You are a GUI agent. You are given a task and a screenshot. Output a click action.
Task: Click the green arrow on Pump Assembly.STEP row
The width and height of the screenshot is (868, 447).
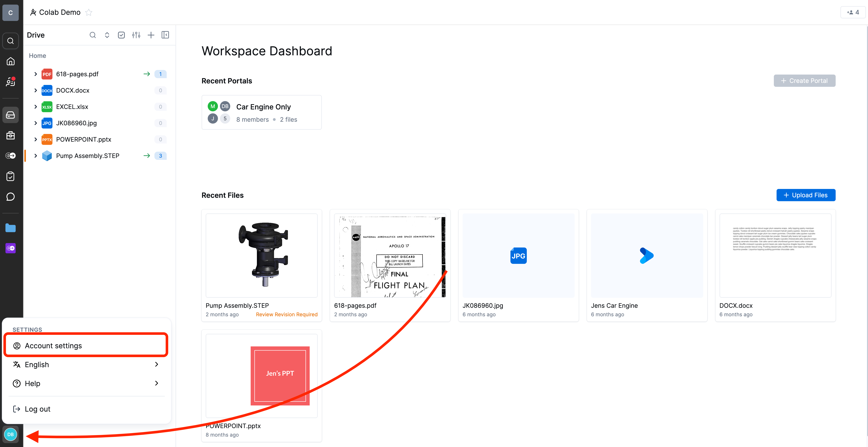147,156
